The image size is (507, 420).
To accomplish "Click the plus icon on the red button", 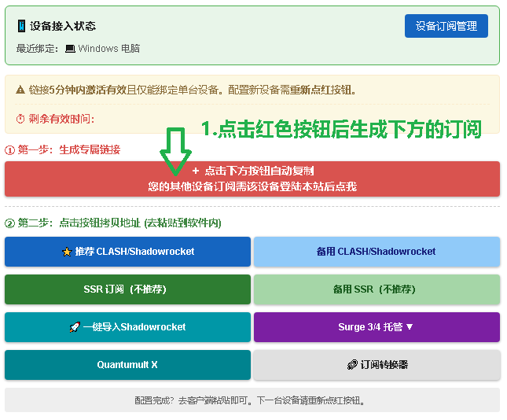I will coord(195,171).
